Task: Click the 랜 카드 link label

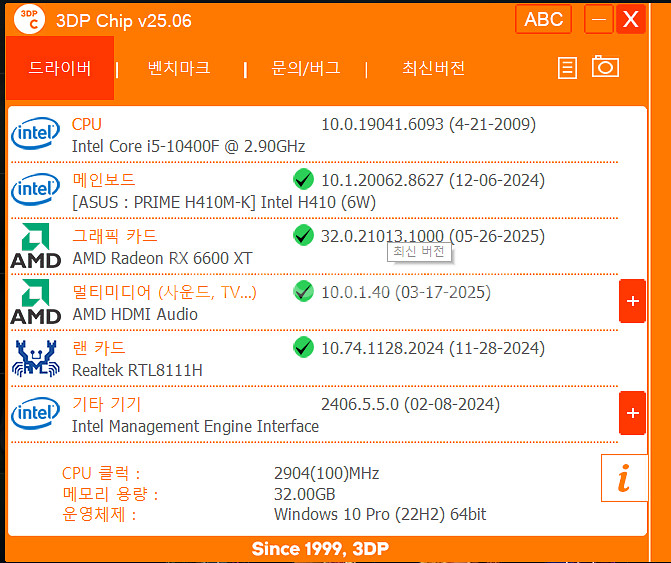Action: [99, 348]
